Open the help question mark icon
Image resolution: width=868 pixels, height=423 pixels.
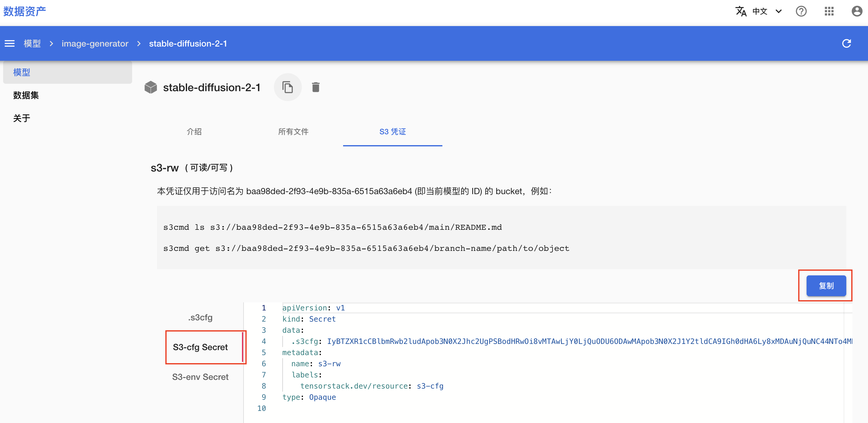(801, 11)
